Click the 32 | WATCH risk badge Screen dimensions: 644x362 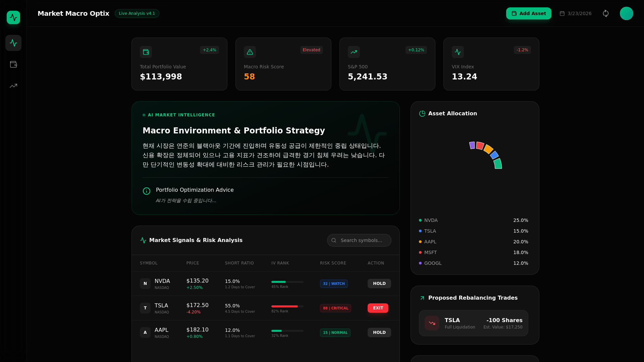[x=334, y=284]
